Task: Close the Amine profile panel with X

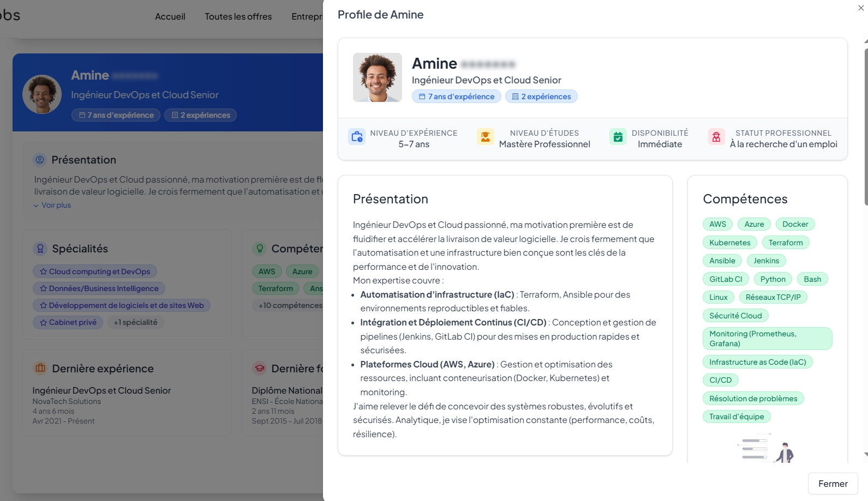Action: 861,8
